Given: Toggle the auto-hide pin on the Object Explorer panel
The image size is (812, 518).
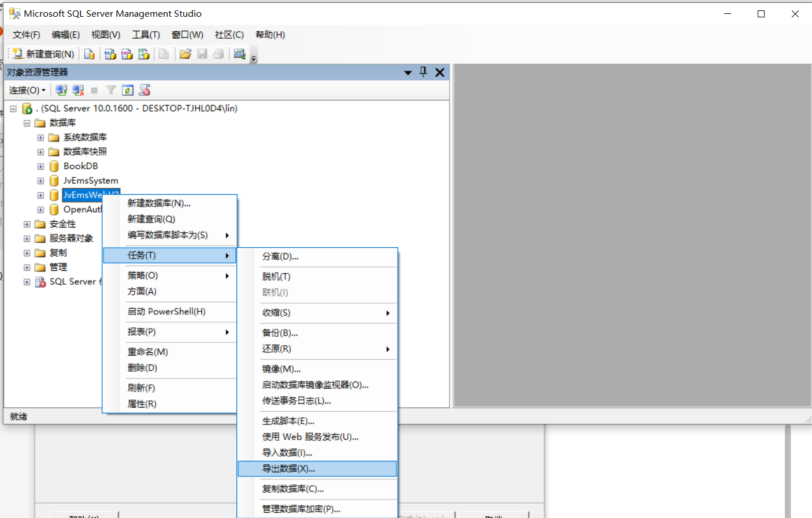Looking at the screenshot, I should tap(423, 72).
